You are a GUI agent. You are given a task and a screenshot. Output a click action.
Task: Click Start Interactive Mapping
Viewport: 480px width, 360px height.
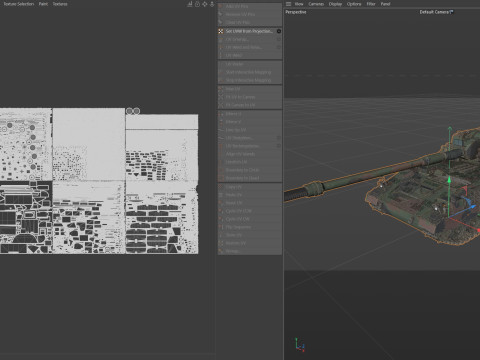250,72
